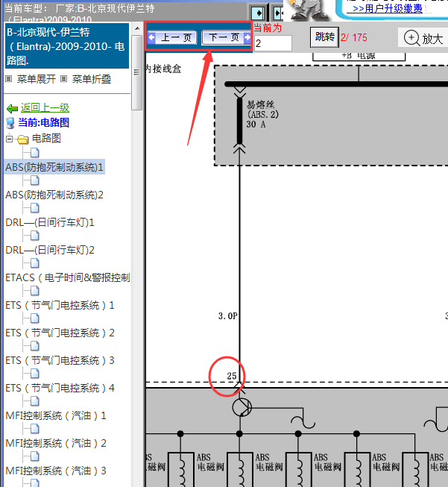Open MFI控制系统(汽油)2 diagram
Screen dimensions: 448x487
(56, 443)
